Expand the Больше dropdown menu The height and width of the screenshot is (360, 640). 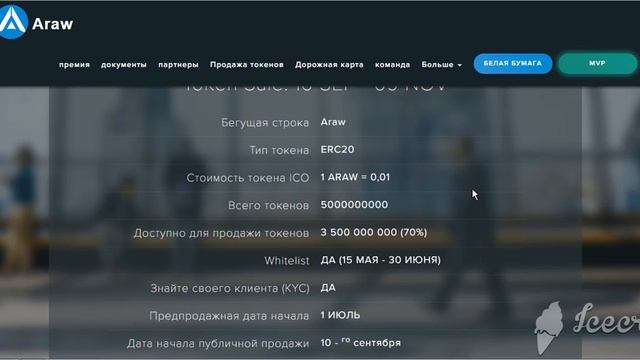[x=441, y=64]
